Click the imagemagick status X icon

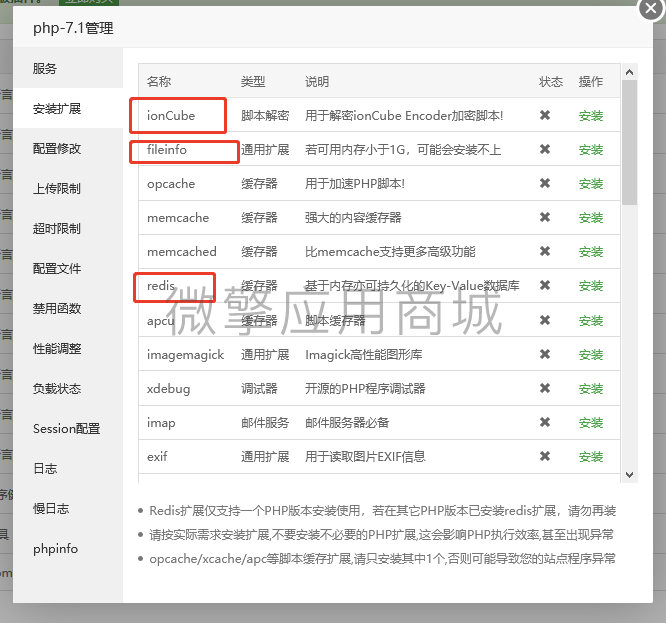545,354
